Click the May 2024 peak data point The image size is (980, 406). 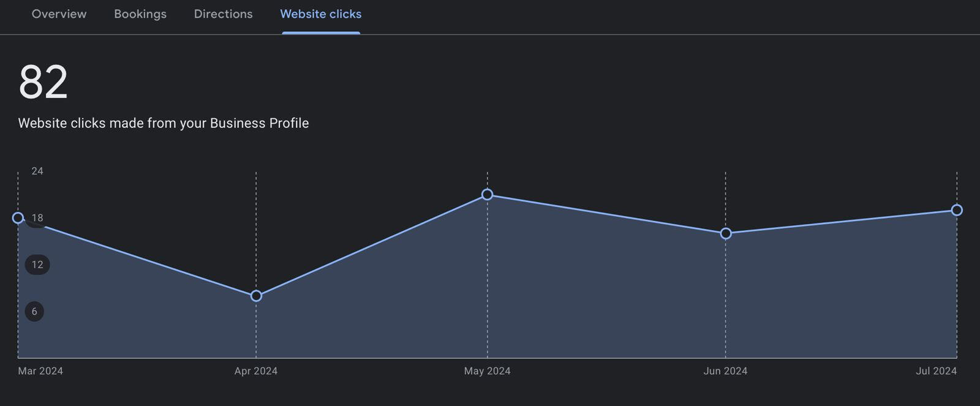point(488,195)
